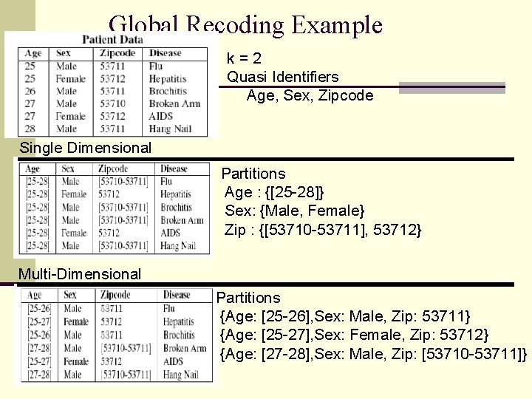Click the 'Zip : {[53710-53711], 53712}' line
This screenshot has height=399, width=532.
(x=323, y=230)
